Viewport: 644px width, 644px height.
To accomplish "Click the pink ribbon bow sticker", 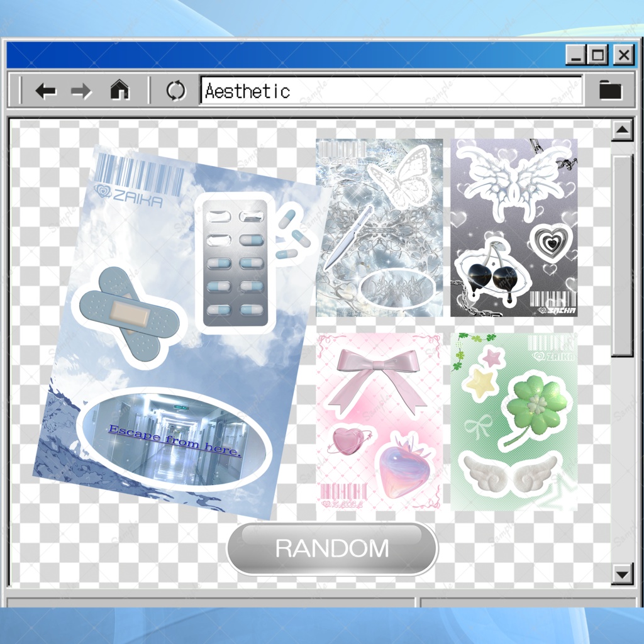I will pos(377,382).
